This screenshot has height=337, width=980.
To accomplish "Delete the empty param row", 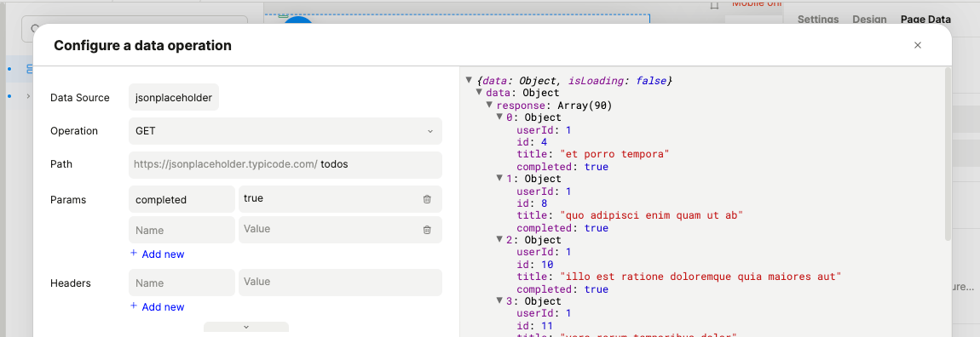I will 427,230.
